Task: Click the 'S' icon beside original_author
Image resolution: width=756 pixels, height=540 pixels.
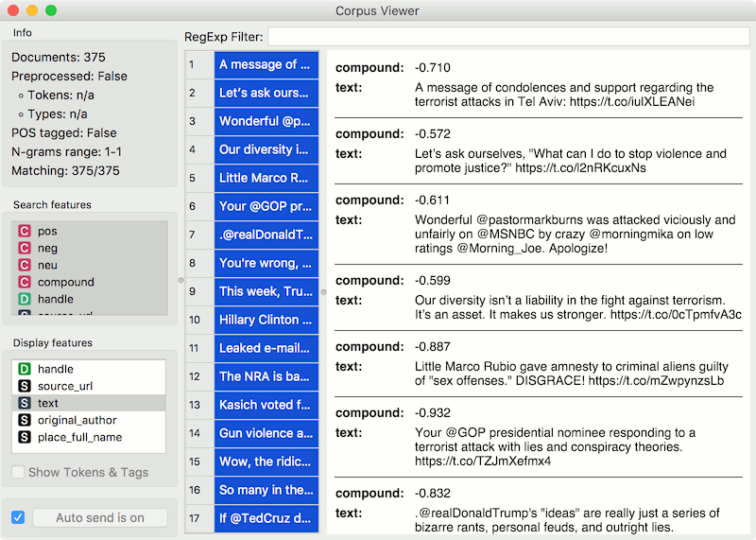Action: [x=25, y=420]
